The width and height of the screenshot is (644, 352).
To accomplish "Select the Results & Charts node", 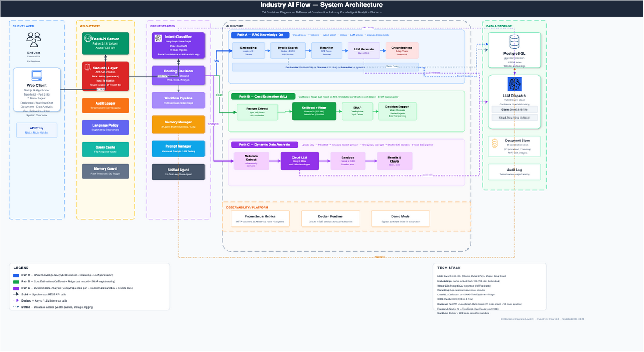I will (x=394, y=161).
